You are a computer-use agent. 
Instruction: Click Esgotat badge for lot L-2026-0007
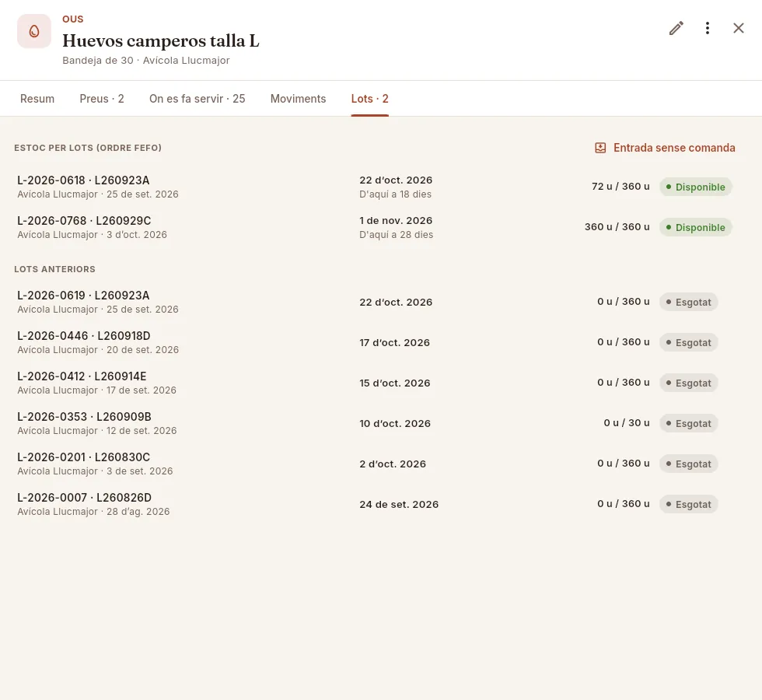688,504
